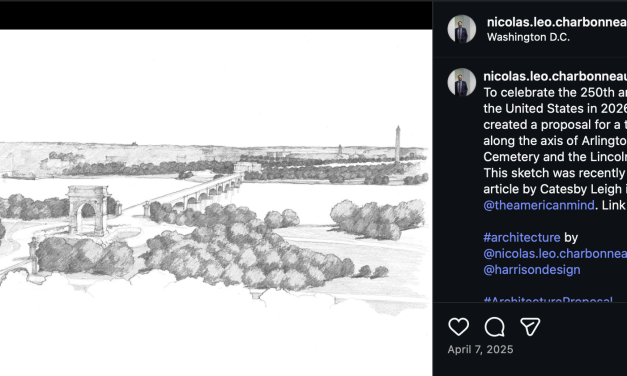Click the @nicolas.leo.charbonneau mention in the caption
The image size is (627, 376).
click(x=555, y=254)
